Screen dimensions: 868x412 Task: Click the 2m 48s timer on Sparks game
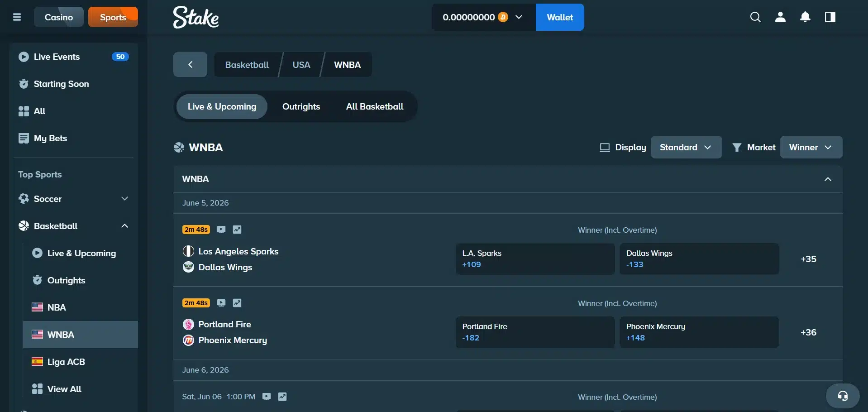click(196, 230)
